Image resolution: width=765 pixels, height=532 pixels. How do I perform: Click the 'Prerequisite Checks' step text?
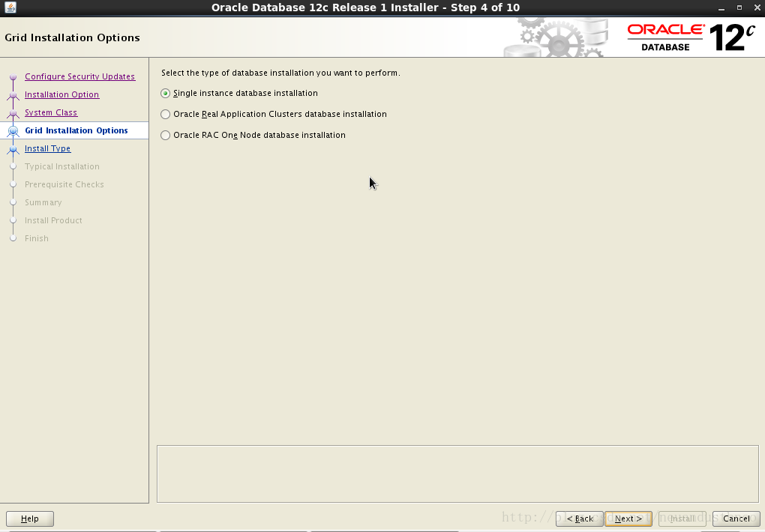pos(64,185)
